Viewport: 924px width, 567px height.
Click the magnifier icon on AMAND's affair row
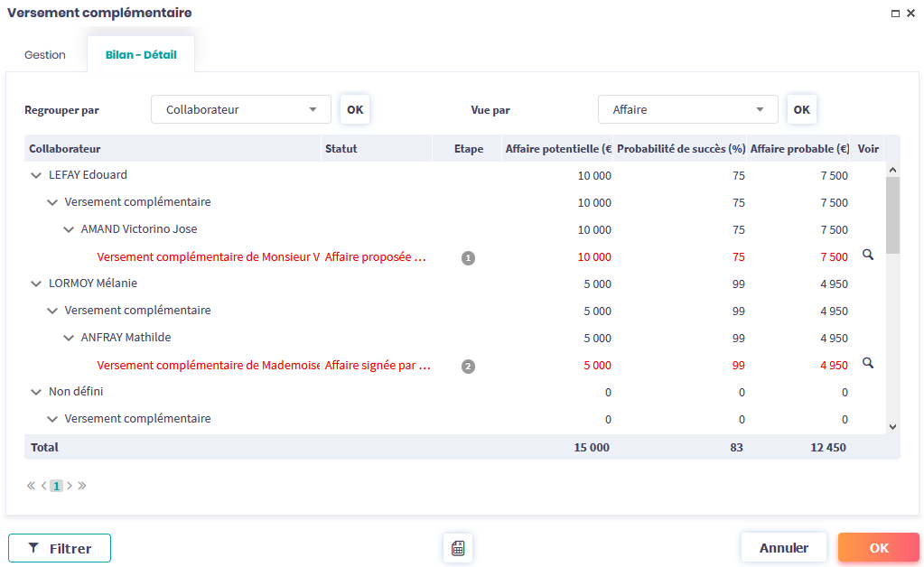click(868, 256)
